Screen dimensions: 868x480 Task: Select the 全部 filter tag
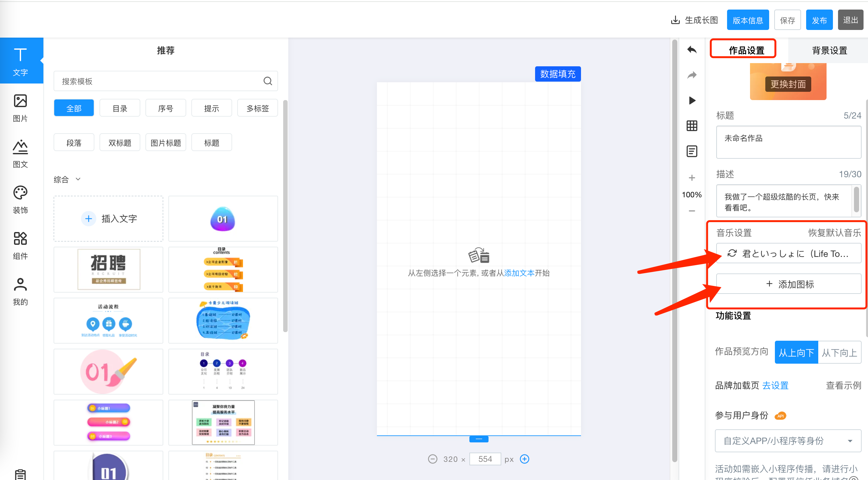point(74,108)
